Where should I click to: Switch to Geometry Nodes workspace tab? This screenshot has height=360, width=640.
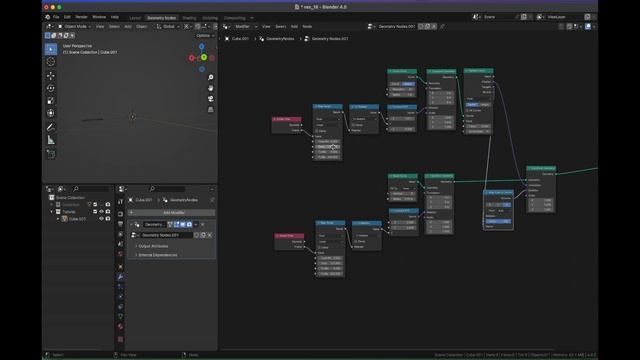coord(162,18)
